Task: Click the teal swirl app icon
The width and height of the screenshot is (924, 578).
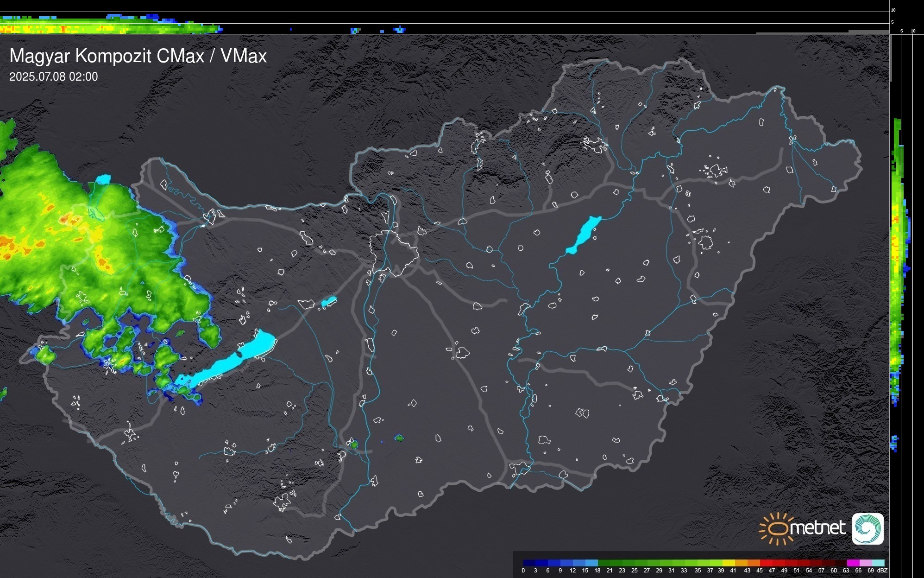Action: 867,528
